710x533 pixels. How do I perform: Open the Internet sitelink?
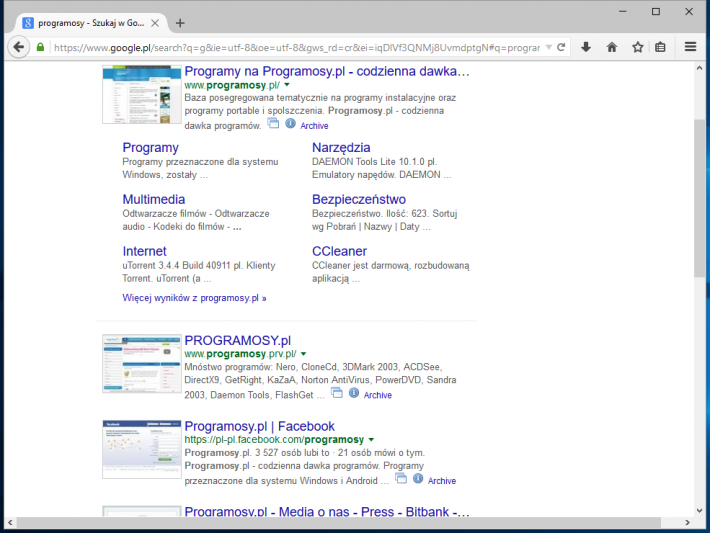pos(144,251)
